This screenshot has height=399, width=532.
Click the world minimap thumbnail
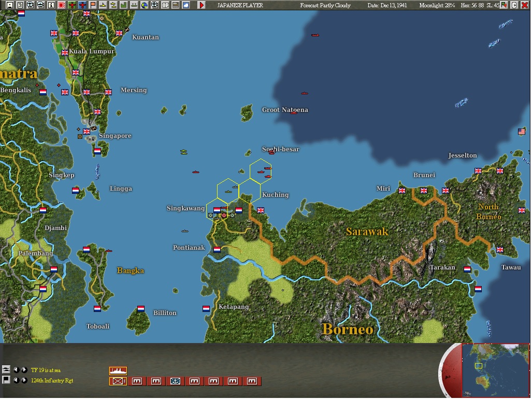tap(495, 370)
